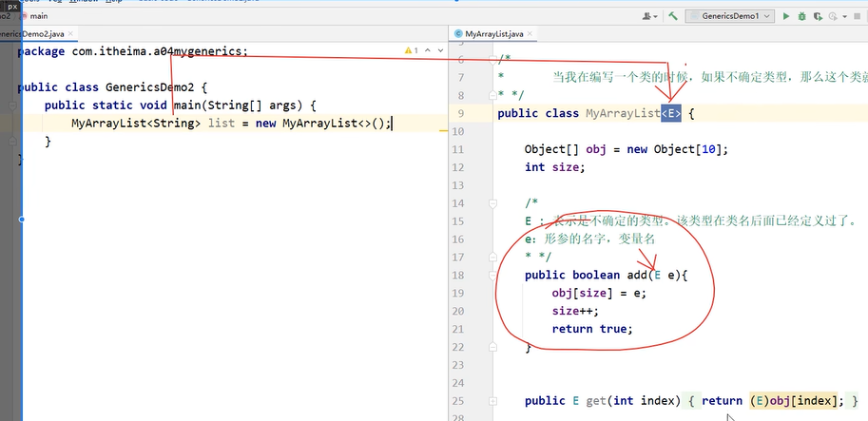Start debugging with the green bug icon
The height and width of the screenshot is (421, 868).
tap(801, 16)
